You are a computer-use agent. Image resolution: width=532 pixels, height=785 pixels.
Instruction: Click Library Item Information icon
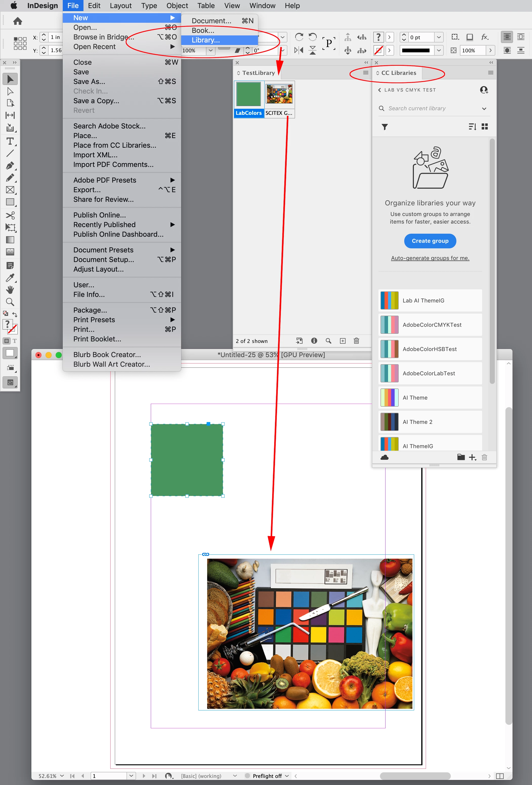coord(314,341)
